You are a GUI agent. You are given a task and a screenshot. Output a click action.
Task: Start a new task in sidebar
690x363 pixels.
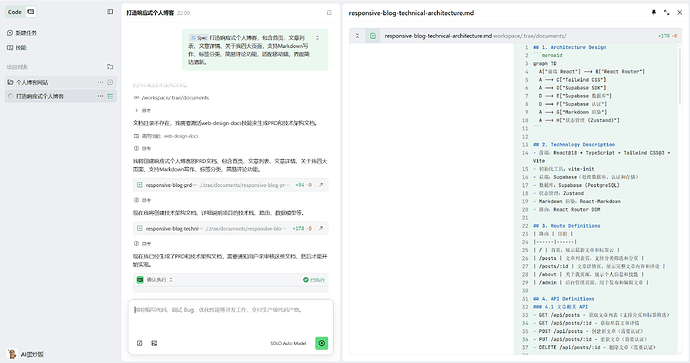coord(22,33)
